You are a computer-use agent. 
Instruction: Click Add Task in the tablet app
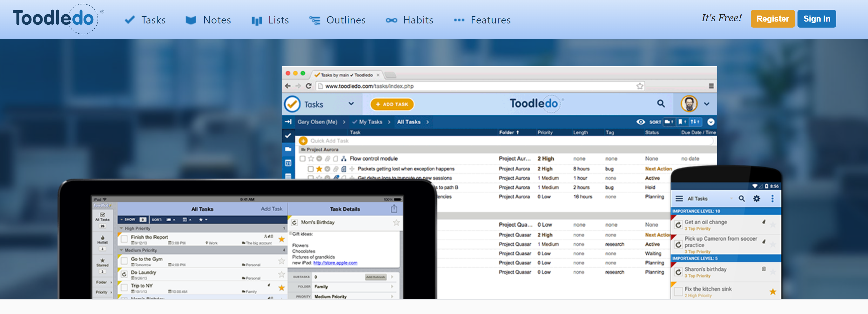(272, 209)
